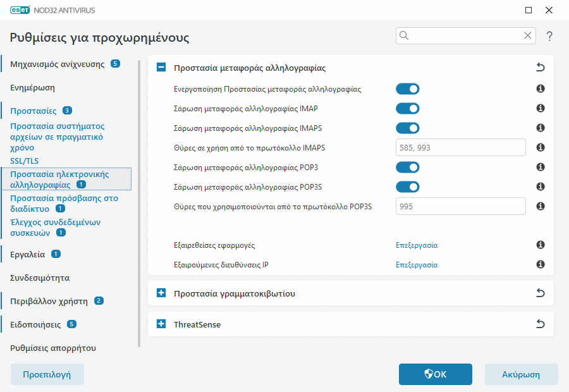Viewport: 569px width, 392px height.
Task: Show info for Θύρες POP3S setting
Action: tap(540, 206)
